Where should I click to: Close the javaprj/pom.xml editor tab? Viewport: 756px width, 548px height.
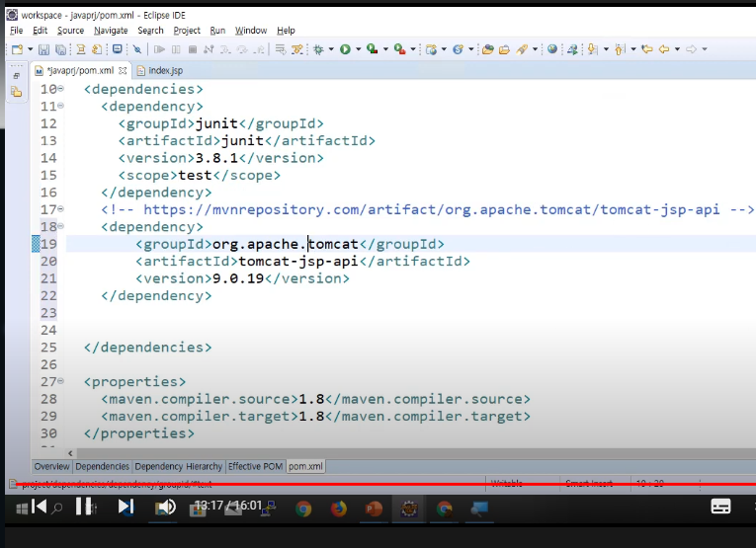click(123, 71)
